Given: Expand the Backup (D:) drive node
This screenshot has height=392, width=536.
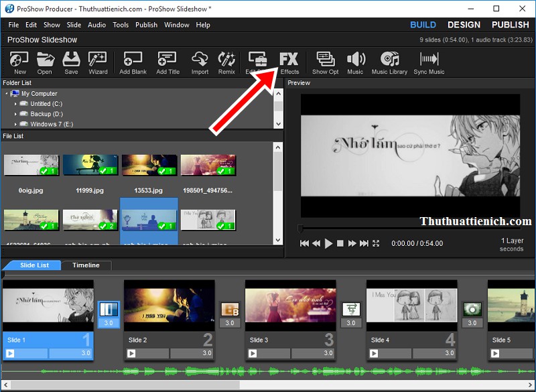Looking at the screenshot, I should point(15,114).
